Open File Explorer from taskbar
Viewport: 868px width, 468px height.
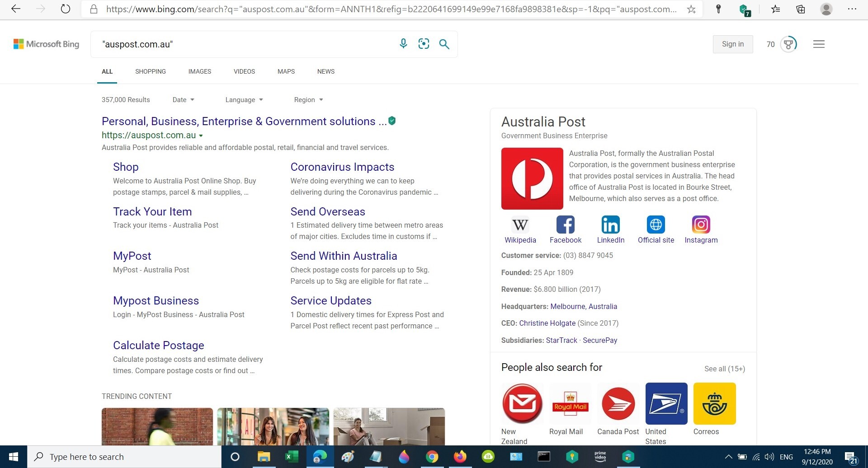(264, 457)
